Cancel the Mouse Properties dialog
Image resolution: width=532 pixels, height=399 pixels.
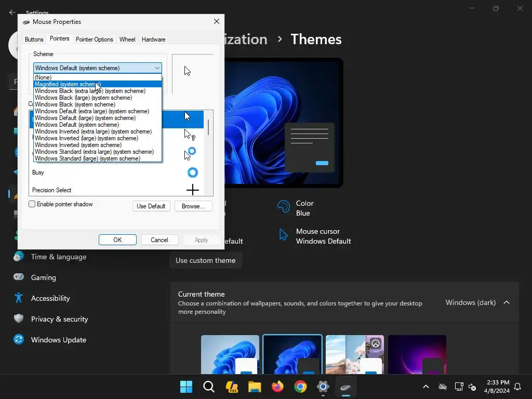[x=159, y=240]
